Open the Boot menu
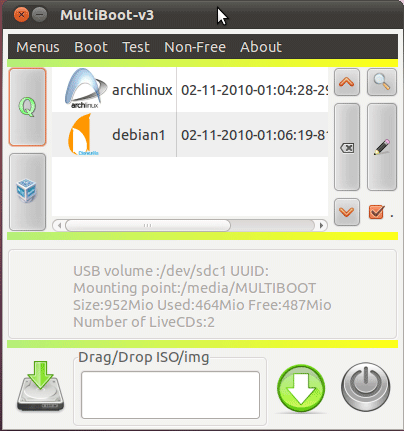The height and width of the screenshot is (431, 404). [91, 47]
